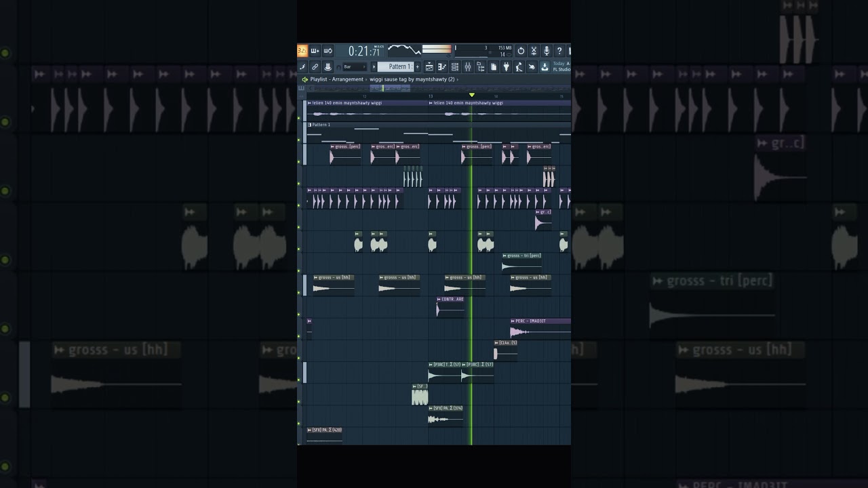Click the oscilloscope output monitor
The image size is (868, 488).
coord(404,51)
